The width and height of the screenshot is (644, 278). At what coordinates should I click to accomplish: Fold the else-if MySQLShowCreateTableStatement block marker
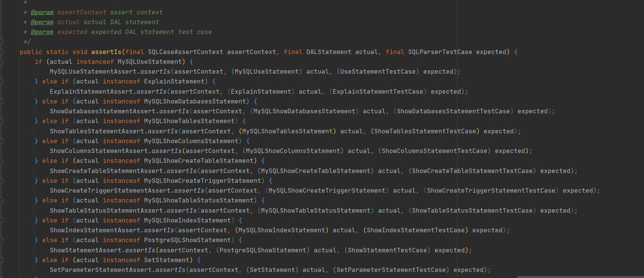click(2, 161)
